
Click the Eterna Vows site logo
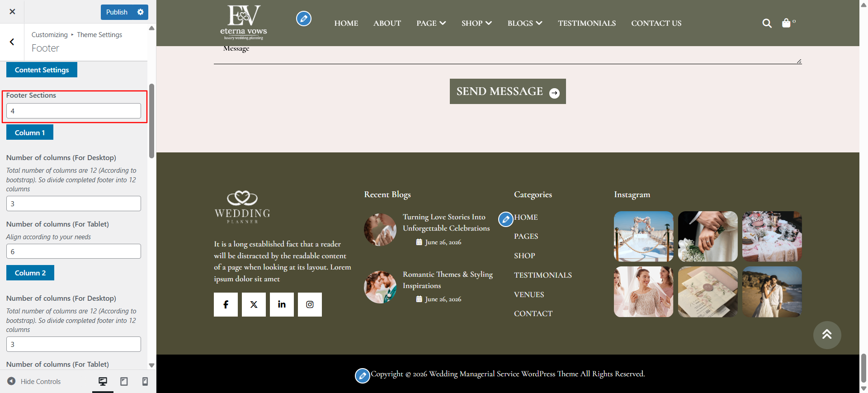tap(243, 23)
